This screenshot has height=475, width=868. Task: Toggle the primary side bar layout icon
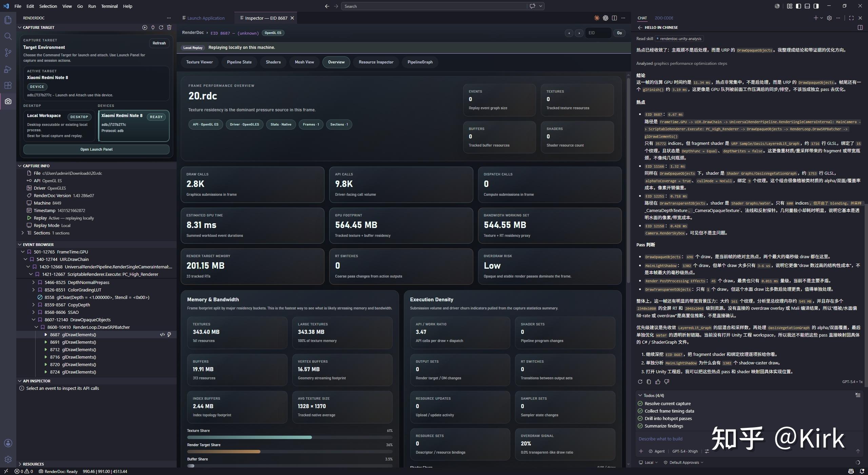pos(798,6)
